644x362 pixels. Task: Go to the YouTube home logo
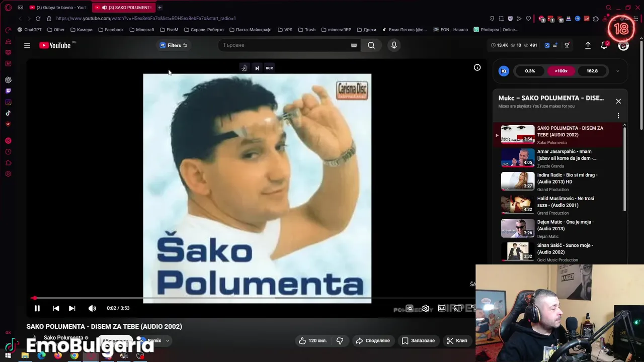[55, 45]
